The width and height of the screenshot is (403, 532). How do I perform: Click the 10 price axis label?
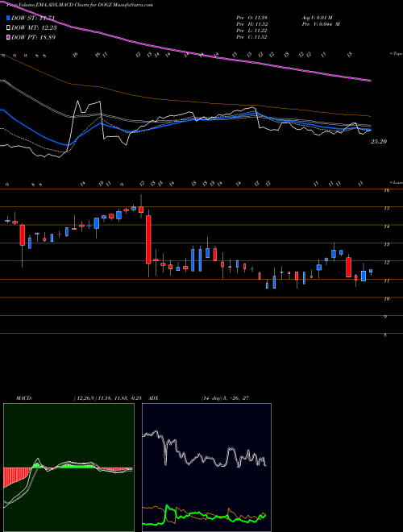[386, 299]
